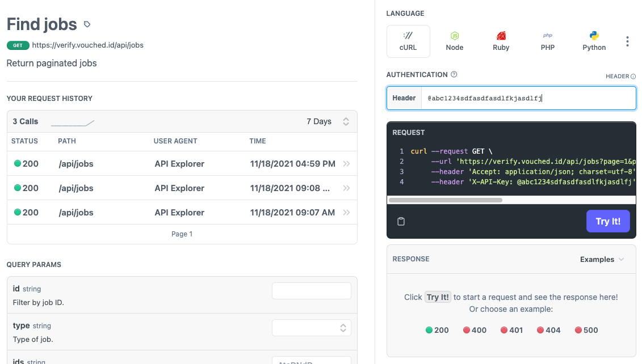This screenshot has height=364, width=642.
Task: Click the PATH column header
Action: coord(67,141)
